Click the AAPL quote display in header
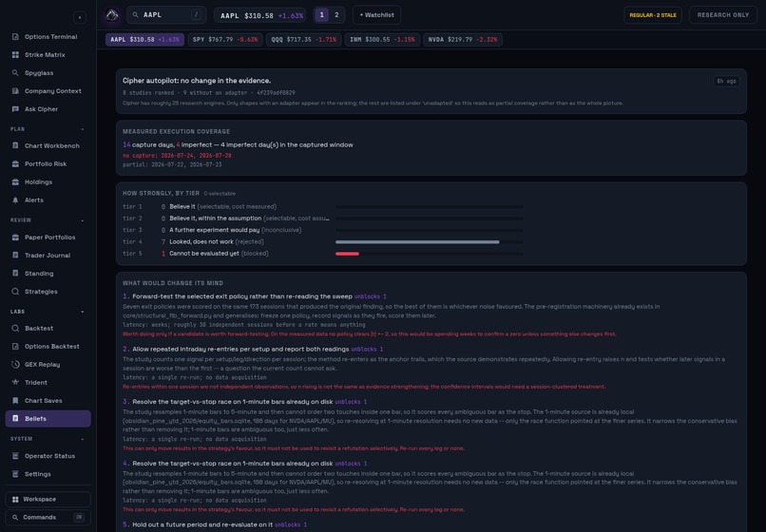Screen dimensions: 766x532 click(259, 15)
